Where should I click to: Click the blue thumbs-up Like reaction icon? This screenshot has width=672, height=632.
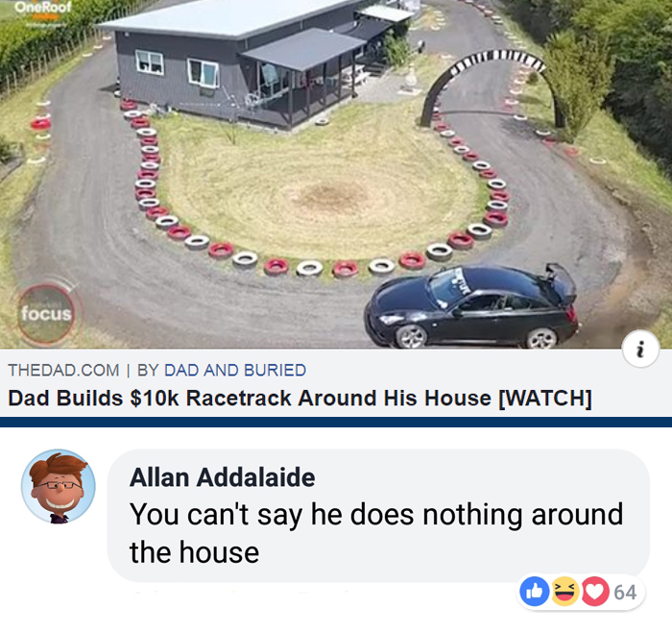click(534, 592)
